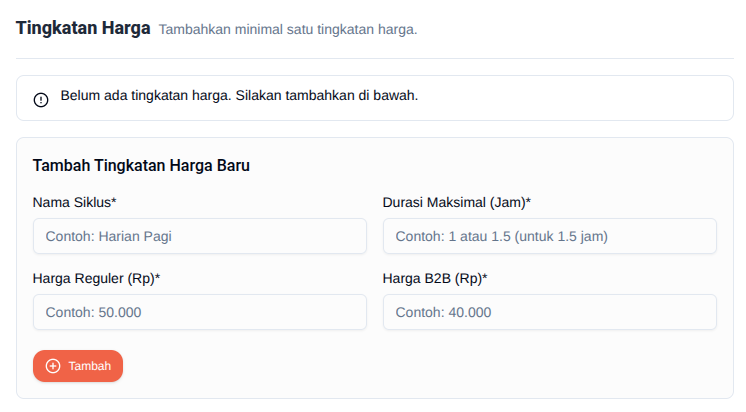
Task: Focus the Nama Siklus input field
Action: point(200,236)
